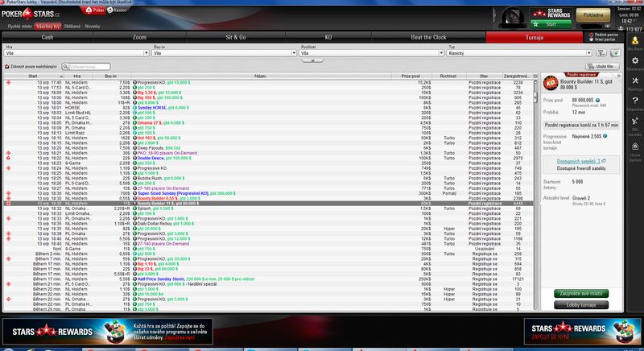Sort by Zaregistrová... column header
The height and width of the screenshot is (351, 644).
click(x=517, y=76)
